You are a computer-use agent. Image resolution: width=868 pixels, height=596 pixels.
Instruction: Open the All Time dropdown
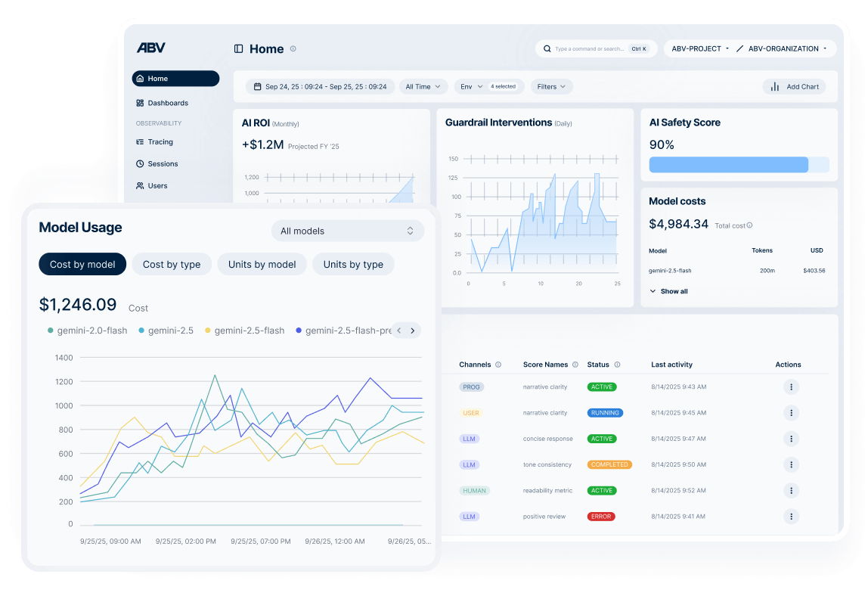coord(423,86)
